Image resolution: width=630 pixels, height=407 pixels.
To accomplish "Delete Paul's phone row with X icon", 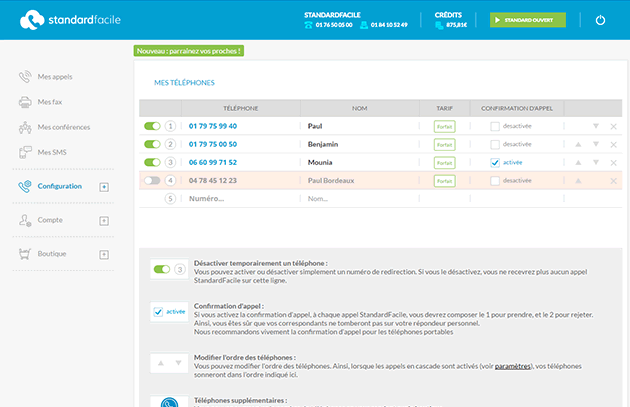I will tap(613, 127).
